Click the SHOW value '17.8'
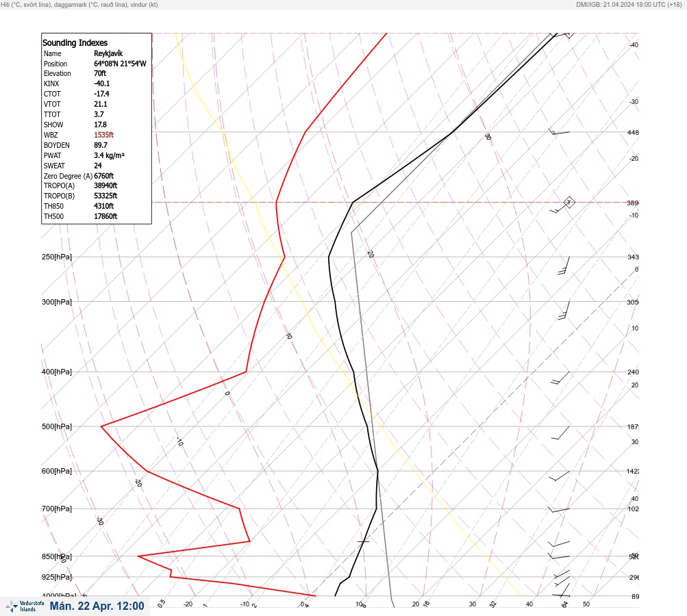The height and width of the screenshot is (616, 687). 100,125
